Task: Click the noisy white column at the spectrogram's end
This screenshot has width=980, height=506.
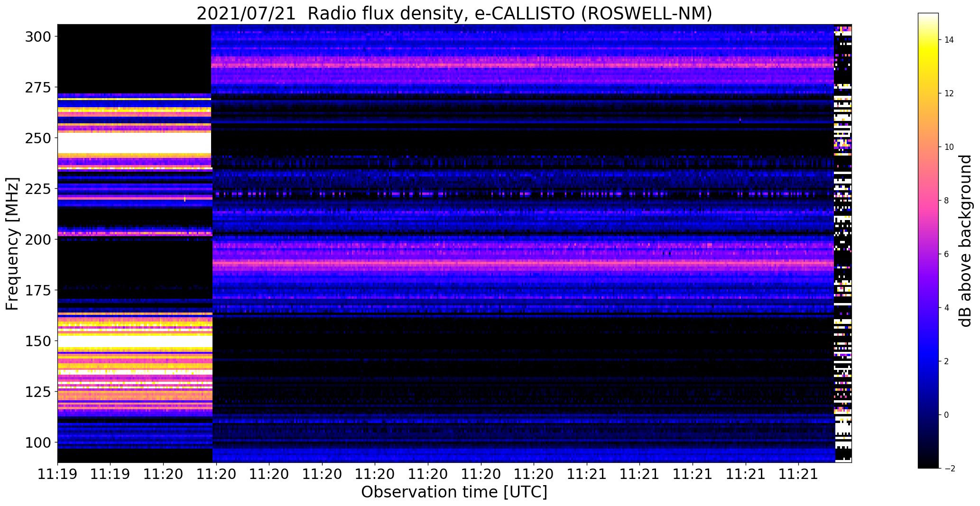Action: 843,243
